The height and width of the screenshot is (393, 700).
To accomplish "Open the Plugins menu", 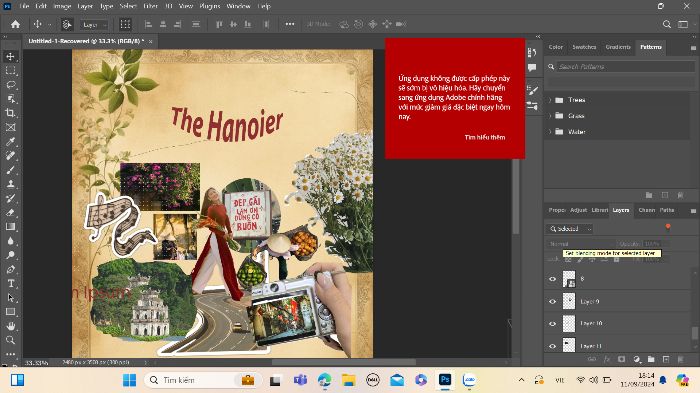I will tap(209, 6).
